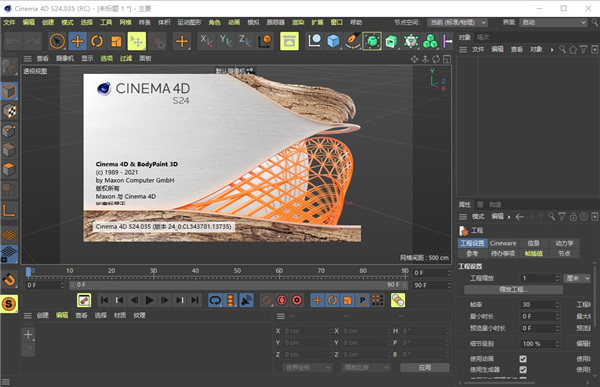
Task: Switch the coordinate system cube icon
Action: pyautogui.click(x=264, y=41)
